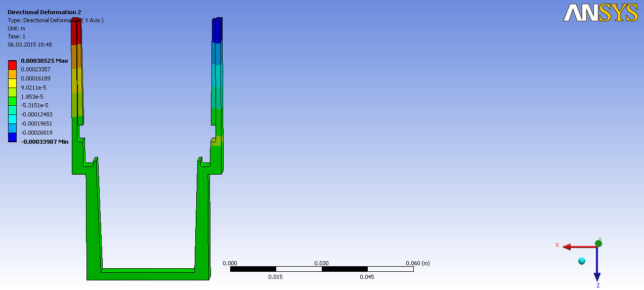Click legend value -0.00026819
This screenshot has height=290, width=644.
click(36, 133)
